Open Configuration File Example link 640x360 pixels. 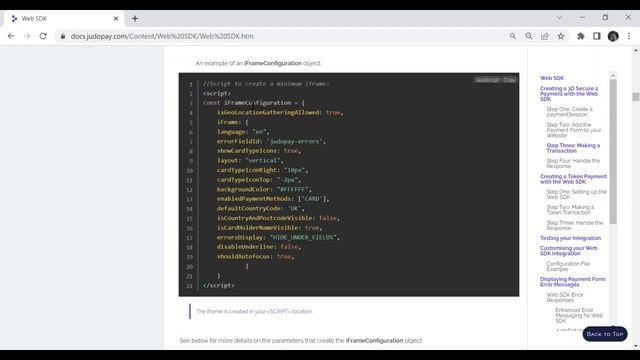[x=568, y=266]
